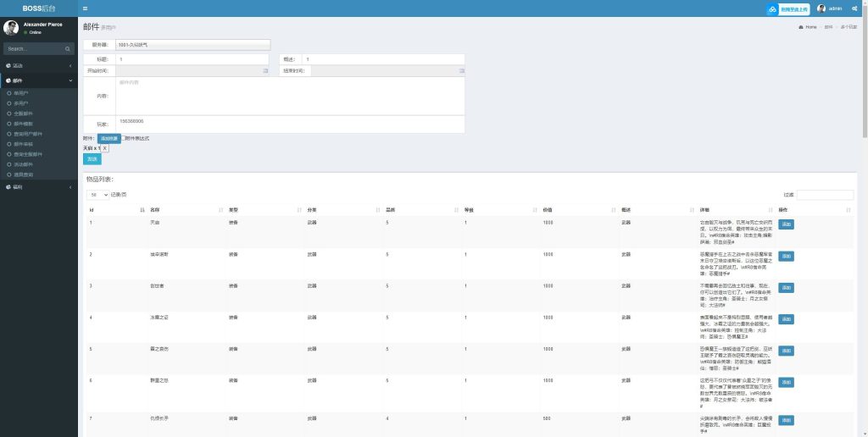Click the admin user avatar in header

click(821, 8)
